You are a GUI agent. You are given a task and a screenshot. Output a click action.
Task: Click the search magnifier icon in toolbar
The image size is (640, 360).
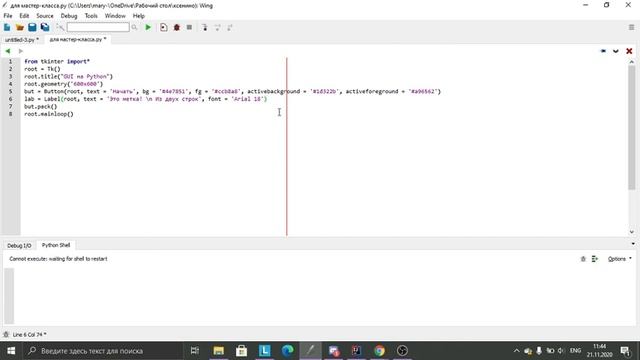coord(134,27)
